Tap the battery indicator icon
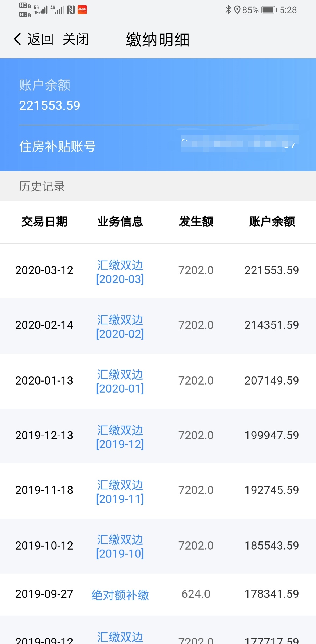The height and width of the screenshot is (644, 316). pyautogui.click(x=269, y=10)
